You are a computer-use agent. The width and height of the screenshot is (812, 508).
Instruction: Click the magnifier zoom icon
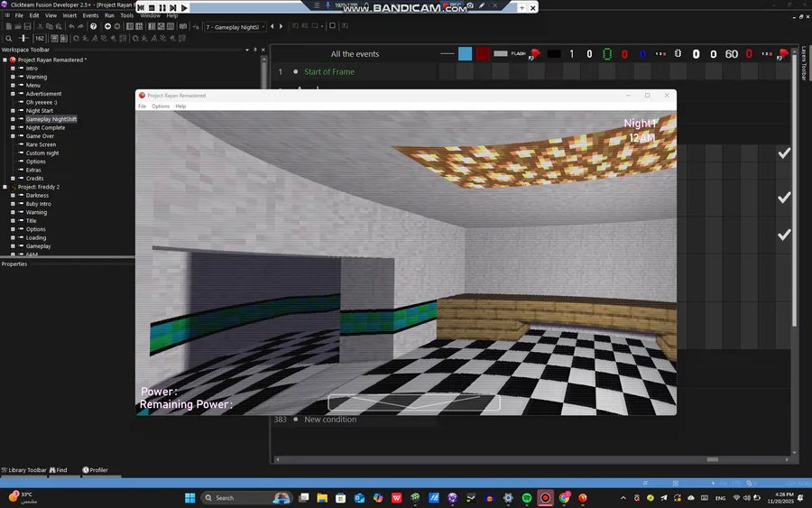pos(9,38)
